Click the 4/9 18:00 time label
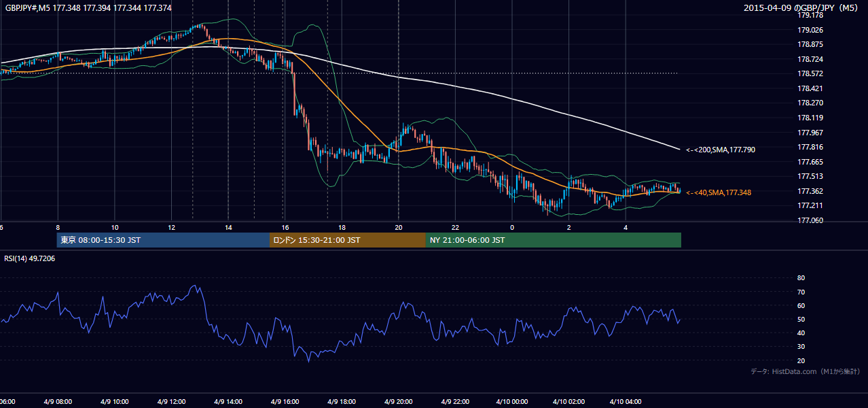 (x=342, y=402)
